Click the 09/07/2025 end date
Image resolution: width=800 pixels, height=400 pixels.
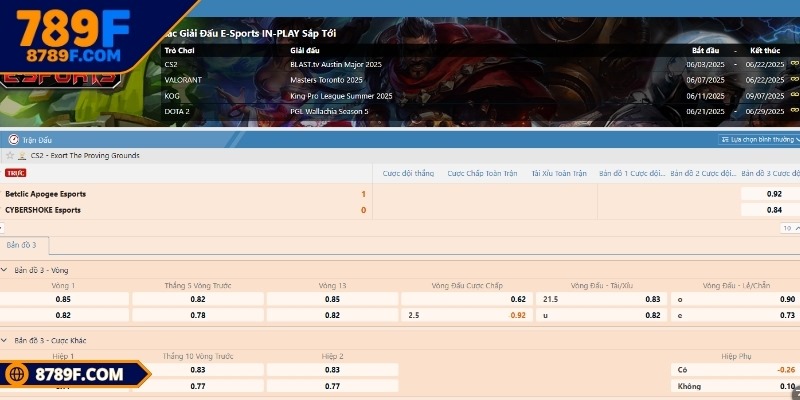click(x=765, y=96)
